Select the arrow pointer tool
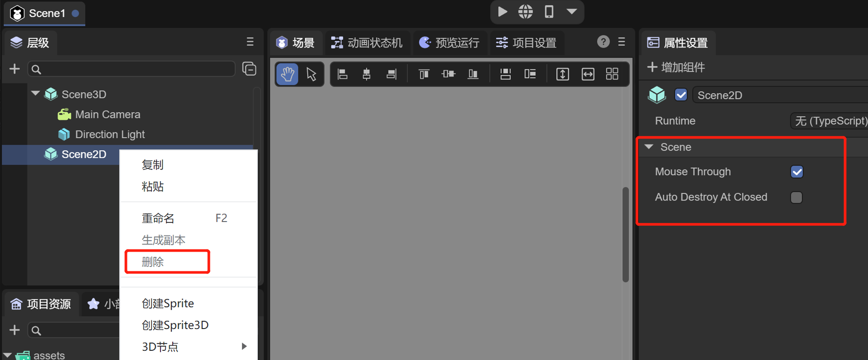The width and height of the screenshot is (868, 360). click(311, 74)
